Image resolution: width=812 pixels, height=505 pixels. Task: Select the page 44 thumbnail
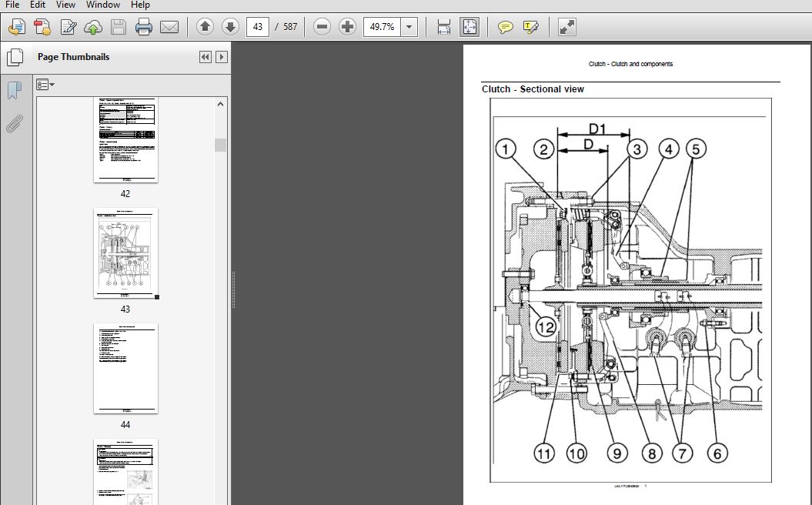125,369
